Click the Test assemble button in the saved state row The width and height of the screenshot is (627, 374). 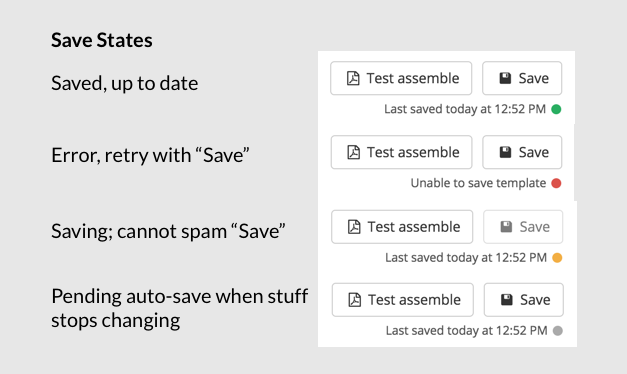[x=401, y=78]
